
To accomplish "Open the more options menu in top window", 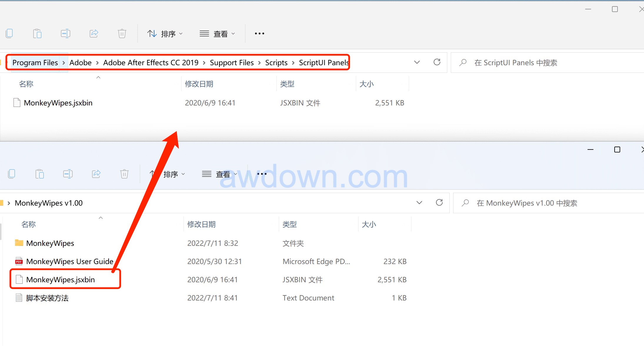I will [x=259, y=34].
